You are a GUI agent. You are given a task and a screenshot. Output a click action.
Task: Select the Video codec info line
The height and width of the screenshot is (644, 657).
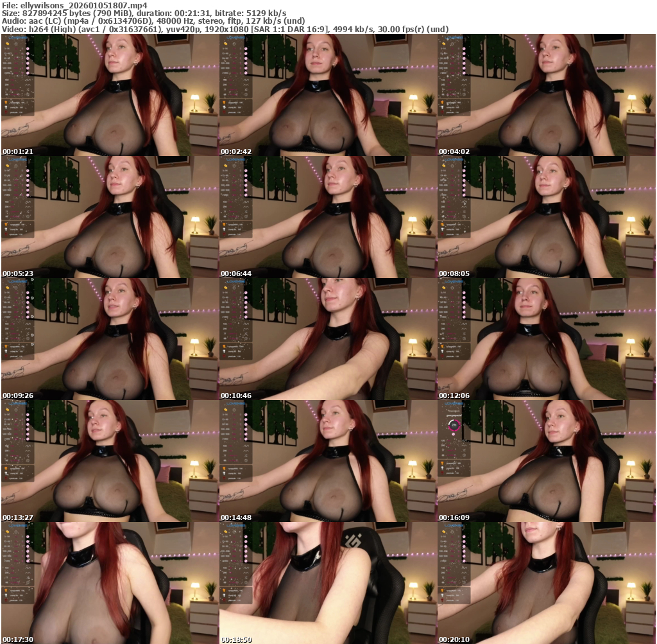coord(225,29)
